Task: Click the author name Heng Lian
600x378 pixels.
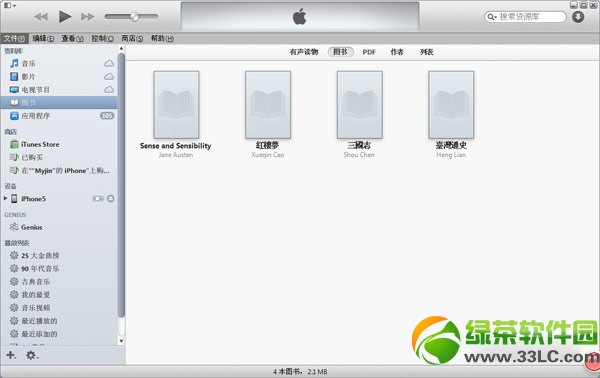Action: 451,155
